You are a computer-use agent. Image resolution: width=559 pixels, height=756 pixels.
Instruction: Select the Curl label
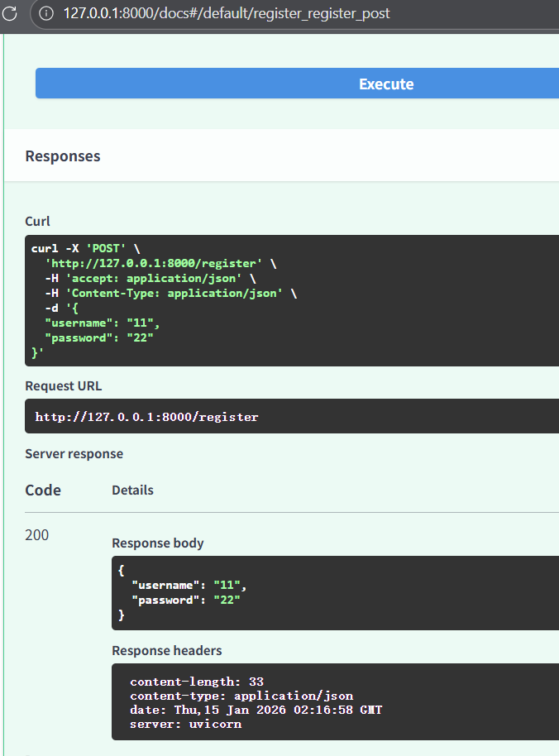[37, 222]
